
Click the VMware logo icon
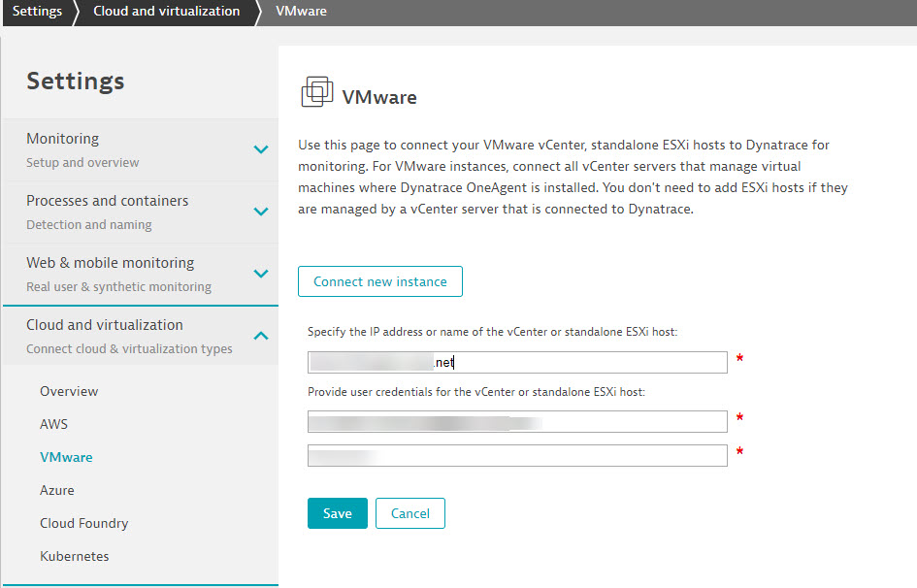[x=316, y=93]
